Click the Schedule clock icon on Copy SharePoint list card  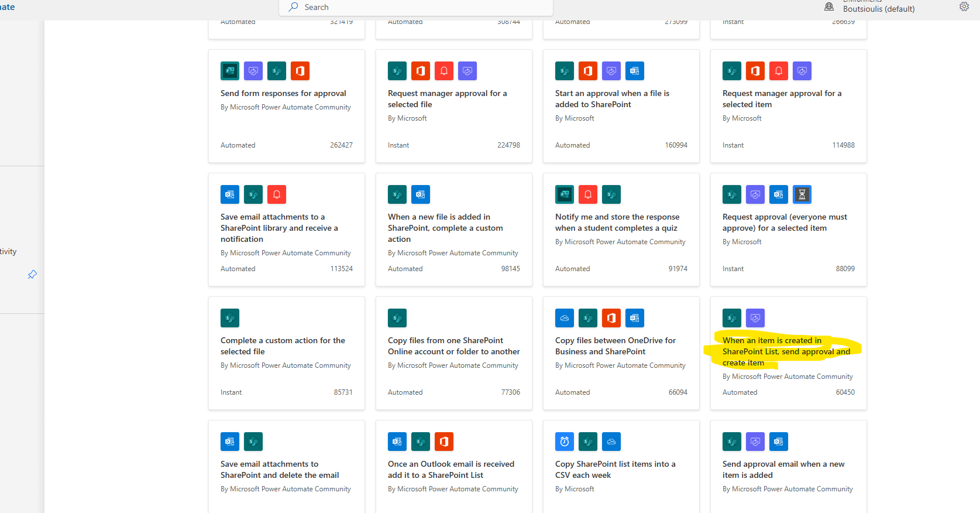565,442
